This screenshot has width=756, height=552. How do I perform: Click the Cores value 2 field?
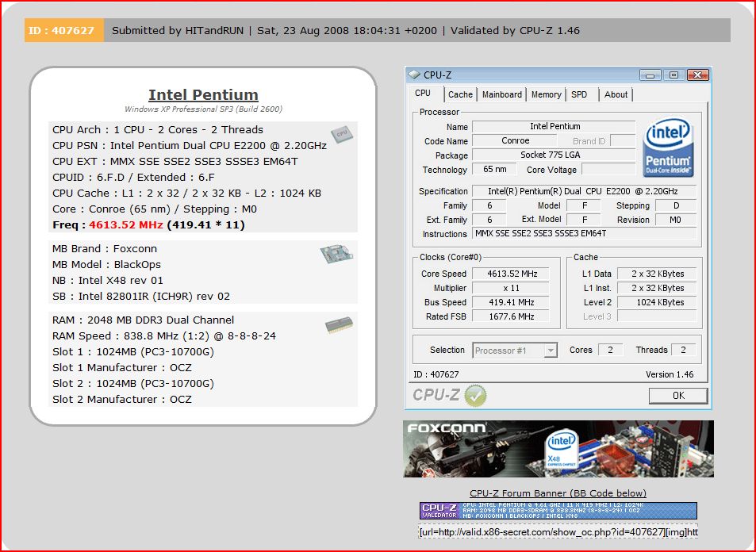pos(610,350)
